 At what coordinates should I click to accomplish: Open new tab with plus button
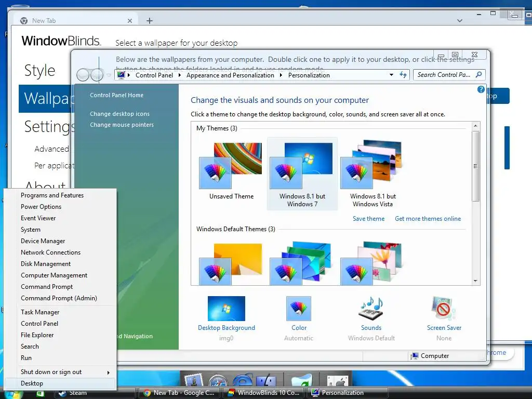[x=150, y=21]
